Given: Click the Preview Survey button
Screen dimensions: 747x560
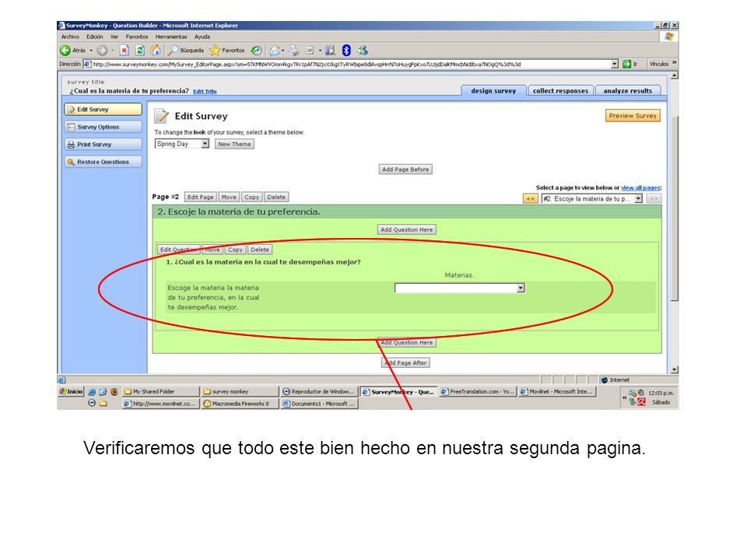Looking at the screenshot, I should pos(633,116).
